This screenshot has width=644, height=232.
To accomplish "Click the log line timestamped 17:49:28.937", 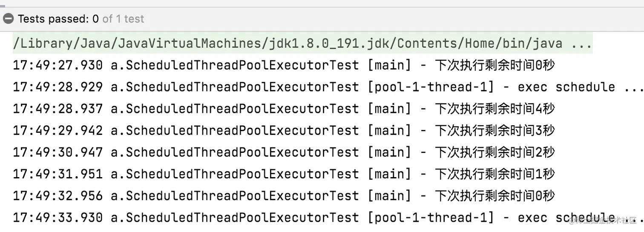I will click(x=284, y=109).
